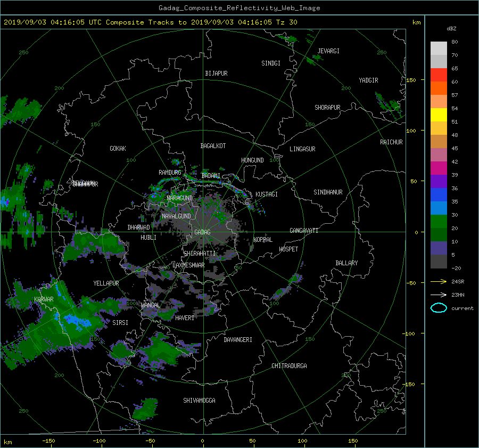Click the SHIRAHATTI city label
The height and width of the screenshot is (448, 479).
click(x=200, y=254)
